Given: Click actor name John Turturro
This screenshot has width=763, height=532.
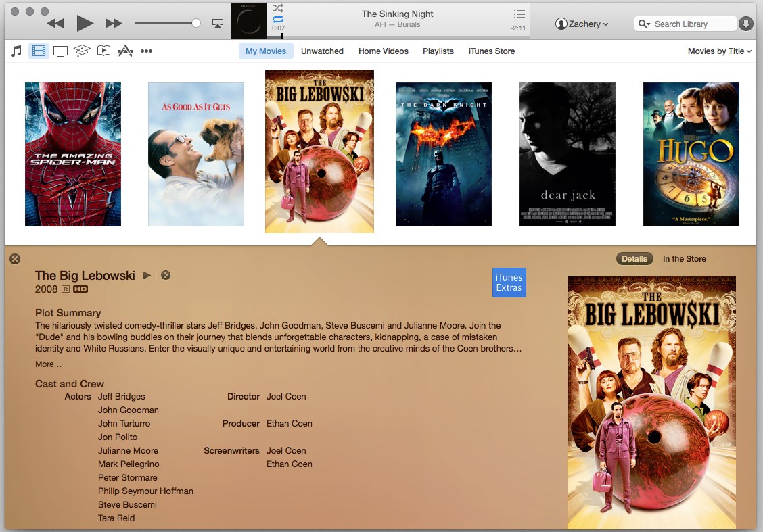Looking at the screenshot, I should (124, 424).
